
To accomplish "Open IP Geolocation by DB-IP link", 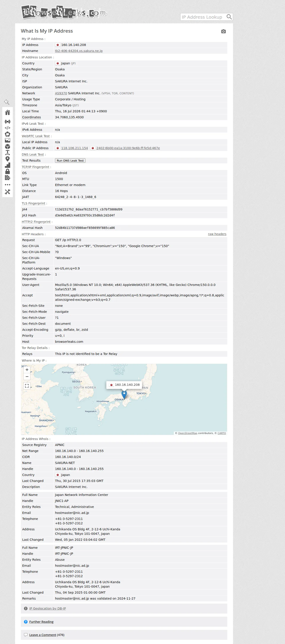I will coord(47,608).
